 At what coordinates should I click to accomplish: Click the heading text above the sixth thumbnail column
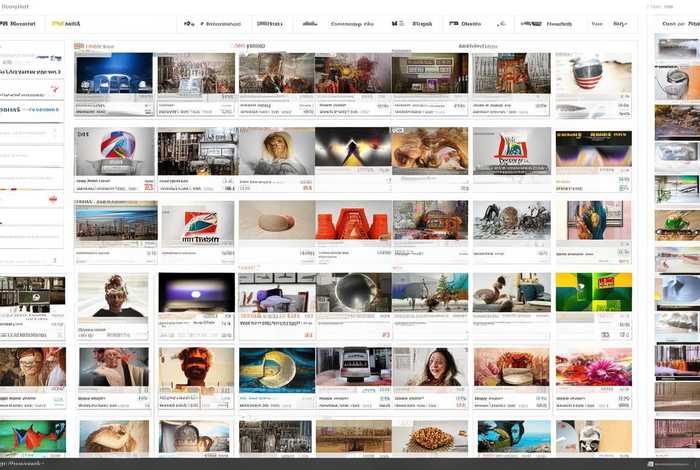[478, 46]
